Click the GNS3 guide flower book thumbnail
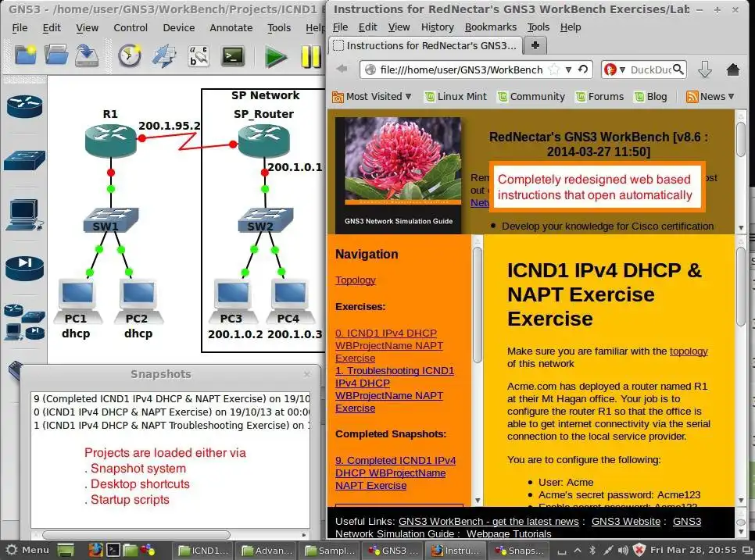The height and width of the screenshot is (560, 755). pyautogui.click(x=398, y=175)
